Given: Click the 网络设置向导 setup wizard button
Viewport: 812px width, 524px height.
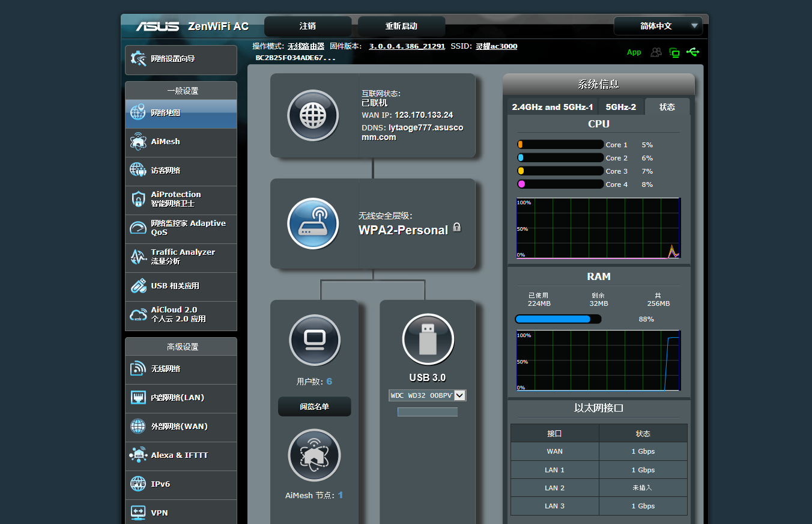Looking at the screenshot, I should (x=181, y=59).
